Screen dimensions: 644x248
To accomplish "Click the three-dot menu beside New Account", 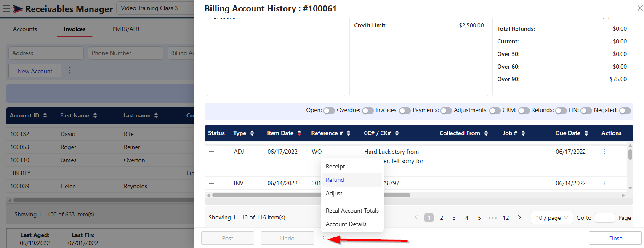I will tap(70, 71).
